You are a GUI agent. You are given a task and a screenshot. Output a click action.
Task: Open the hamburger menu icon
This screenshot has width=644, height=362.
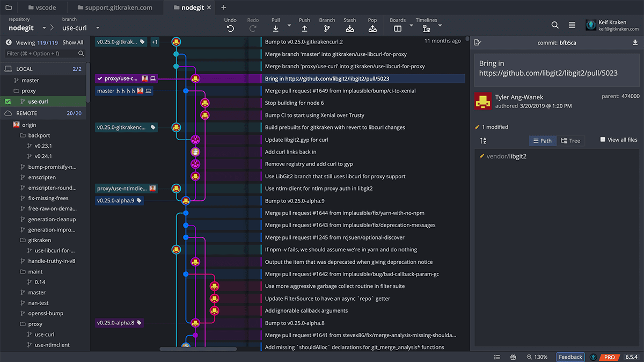[572, 25]
